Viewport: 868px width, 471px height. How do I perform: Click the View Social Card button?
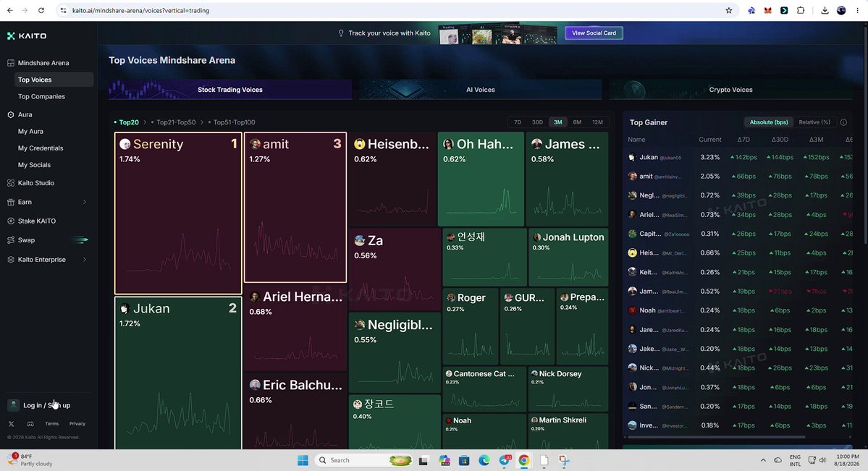click(594, 33)
